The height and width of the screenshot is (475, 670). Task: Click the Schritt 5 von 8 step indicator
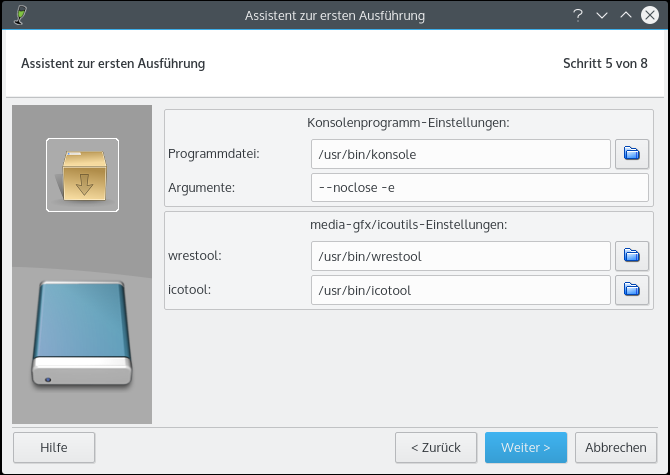(x=605, y=63)
